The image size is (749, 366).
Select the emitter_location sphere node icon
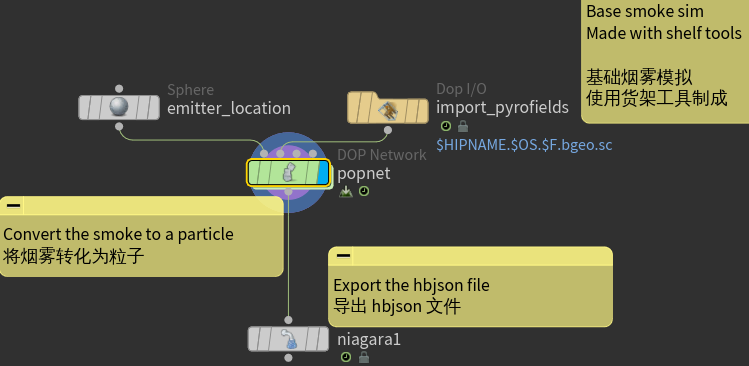point(119,107)
